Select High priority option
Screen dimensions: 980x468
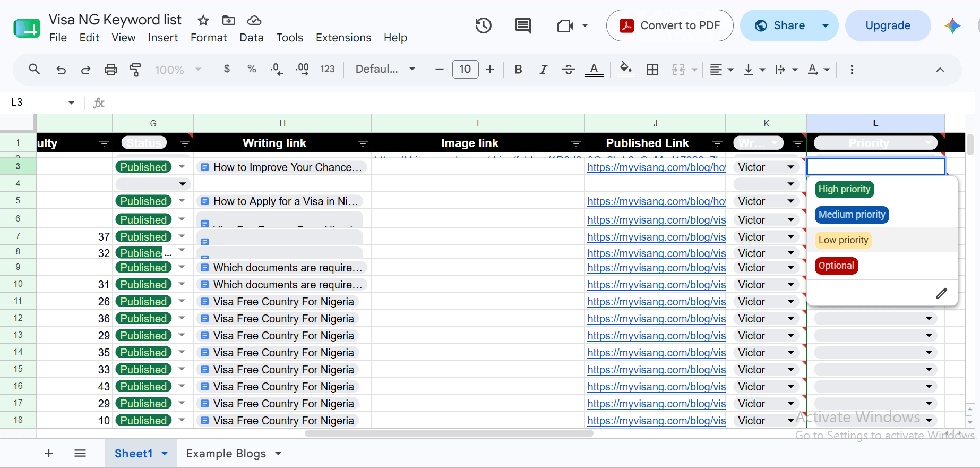(844, 189)
